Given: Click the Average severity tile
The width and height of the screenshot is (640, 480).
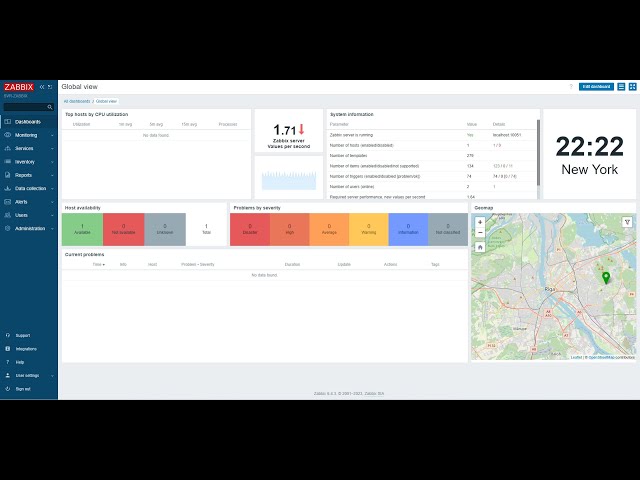Looking at the screenshot, I should (x=329, y=229).
